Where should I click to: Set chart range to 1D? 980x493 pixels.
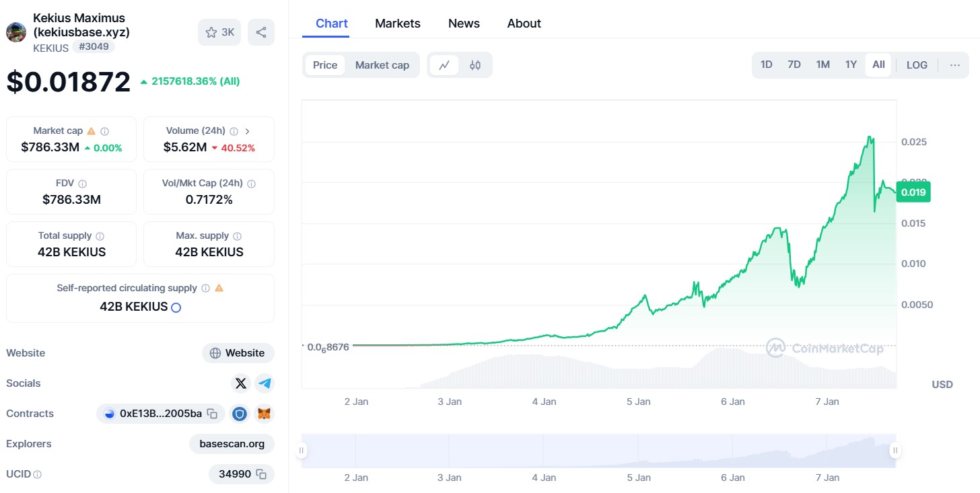pyautogui.click(x=766, y=65)
